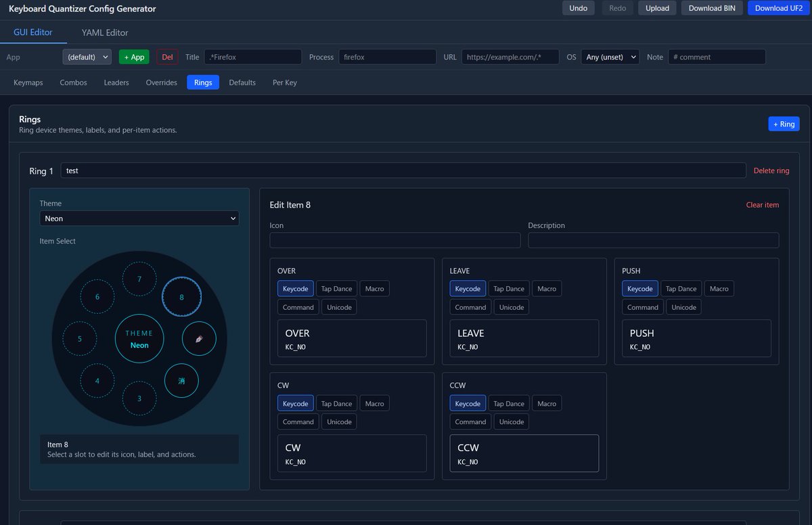Set PUSH action type to Unicode
This screenshot has width=812, height=525.
(683, 307)
